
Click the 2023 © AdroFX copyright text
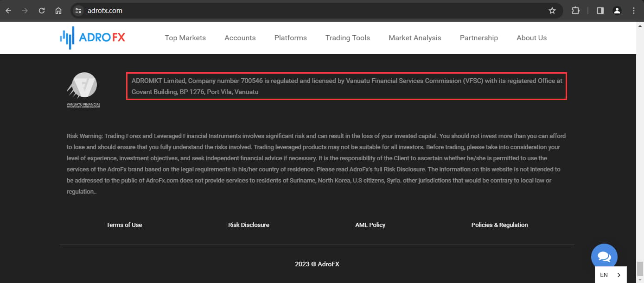coord(317,264)
